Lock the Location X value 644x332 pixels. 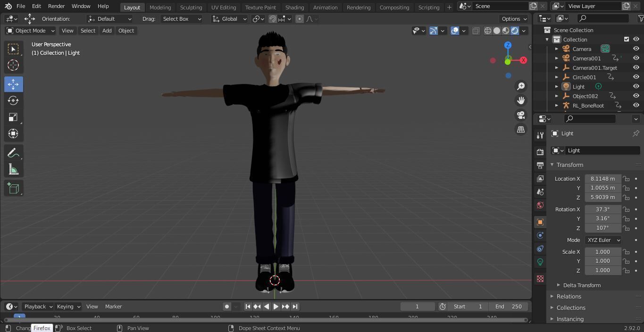click(x=626, y=179)
